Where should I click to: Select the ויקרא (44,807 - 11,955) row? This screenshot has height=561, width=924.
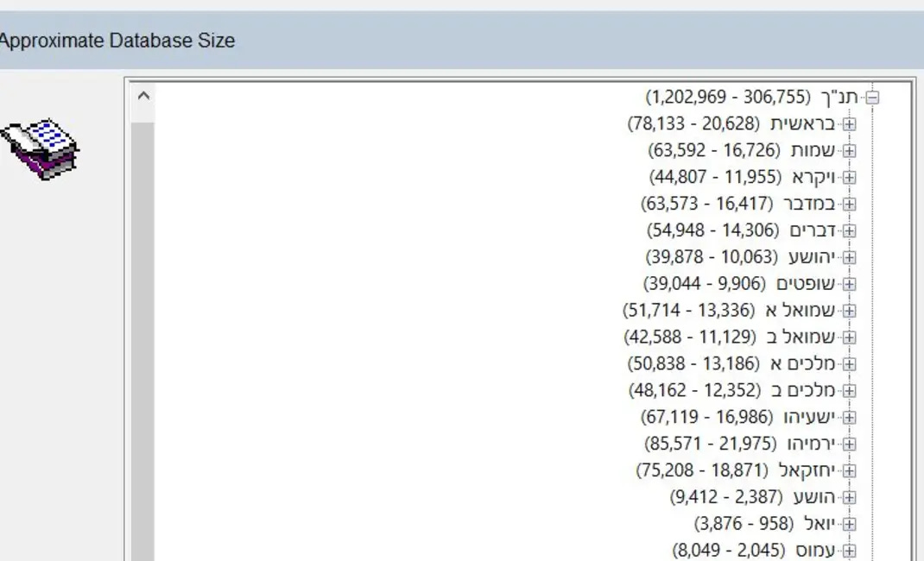742,177
